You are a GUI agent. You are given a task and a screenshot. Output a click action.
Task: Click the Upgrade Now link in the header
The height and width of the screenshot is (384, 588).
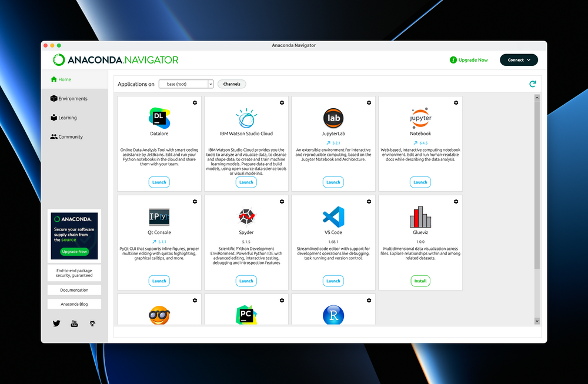point(473,60)
